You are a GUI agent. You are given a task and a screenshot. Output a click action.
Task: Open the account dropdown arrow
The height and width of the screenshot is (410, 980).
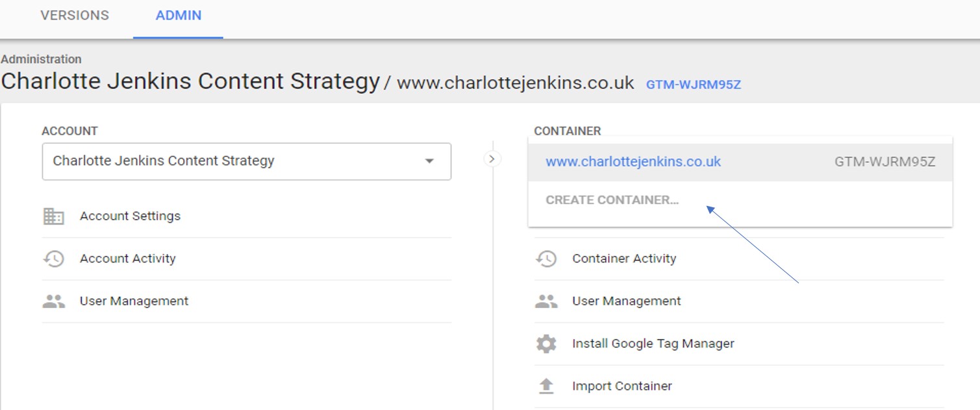pyautogui.click(x=429, y=161)
